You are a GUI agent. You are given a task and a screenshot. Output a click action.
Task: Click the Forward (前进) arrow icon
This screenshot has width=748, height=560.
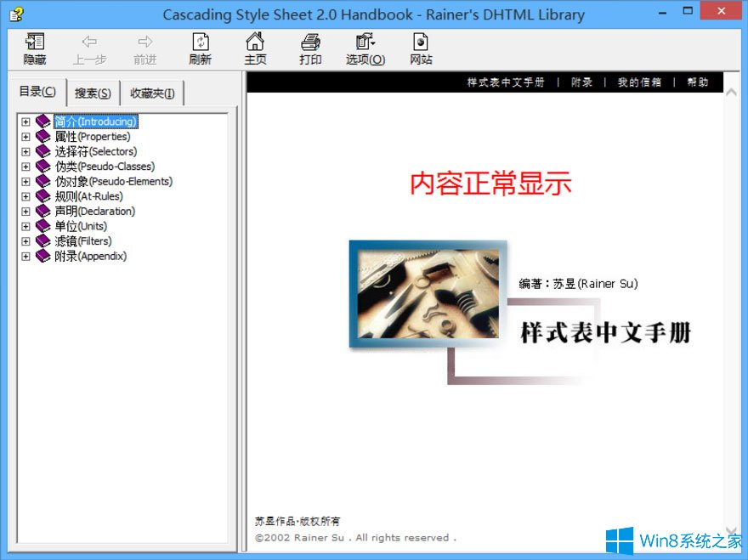click(145, 42)
